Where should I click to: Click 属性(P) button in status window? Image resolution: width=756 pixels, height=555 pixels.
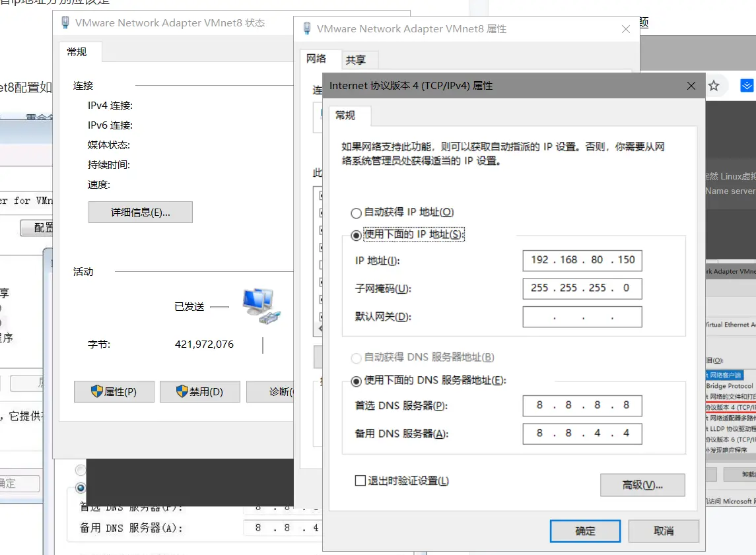coord(114,392)
